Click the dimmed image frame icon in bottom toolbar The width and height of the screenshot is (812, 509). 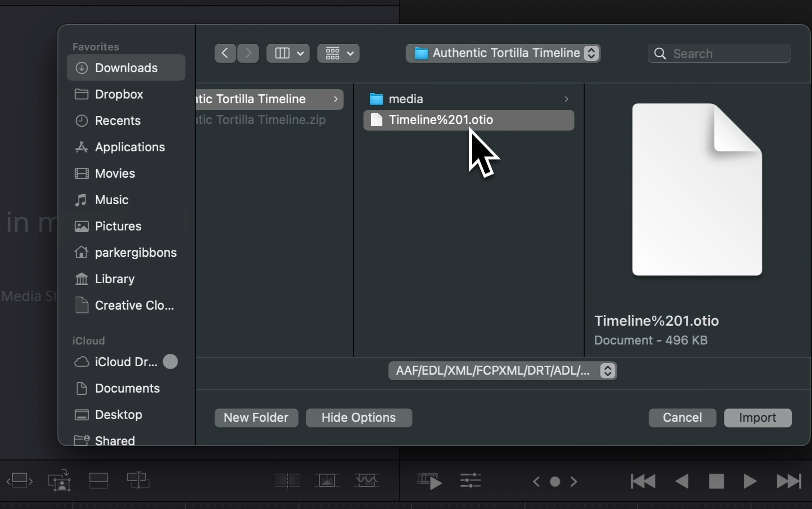[327, 481]
